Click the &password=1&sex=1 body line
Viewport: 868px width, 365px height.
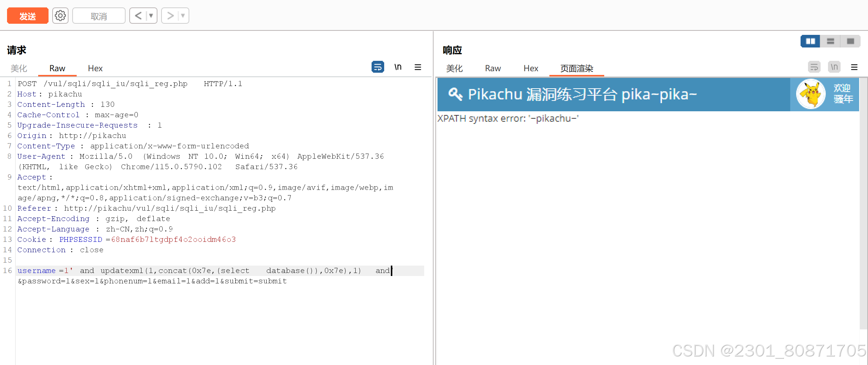point(152,281)
